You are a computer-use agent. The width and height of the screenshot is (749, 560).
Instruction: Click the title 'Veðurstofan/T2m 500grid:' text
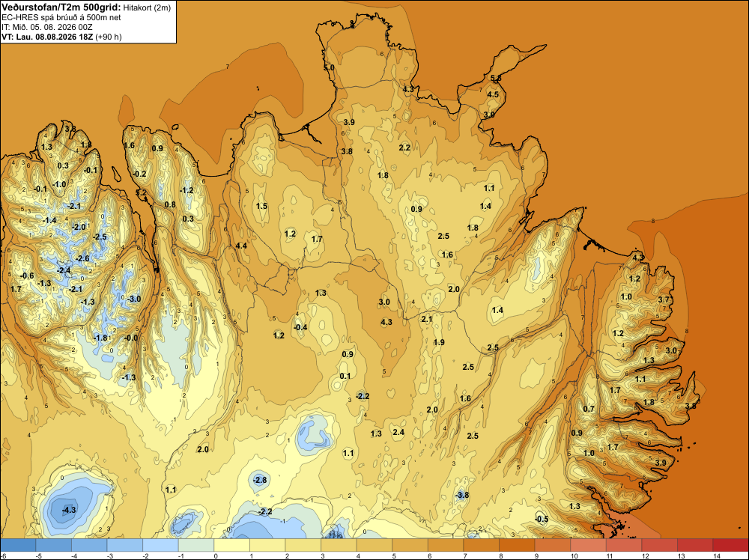(61, 7)
